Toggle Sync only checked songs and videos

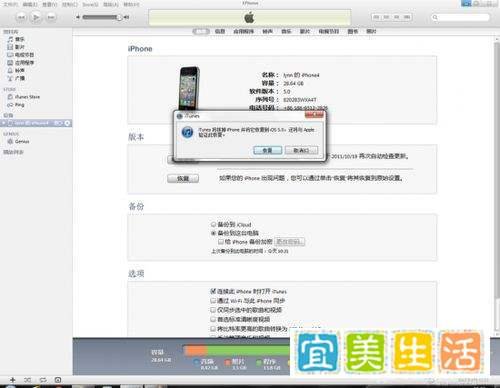click(213, 310)
